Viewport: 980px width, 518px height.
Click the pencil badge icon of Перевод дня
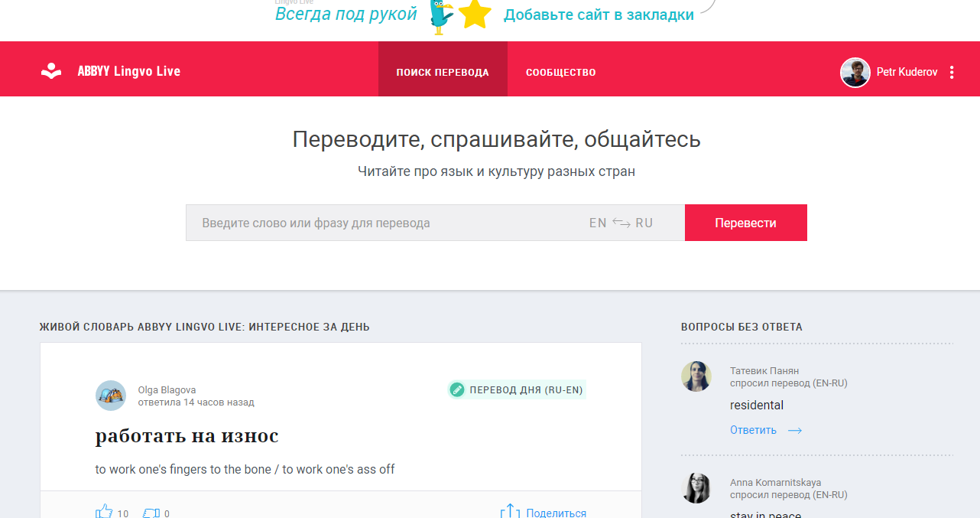pos(457,389)
